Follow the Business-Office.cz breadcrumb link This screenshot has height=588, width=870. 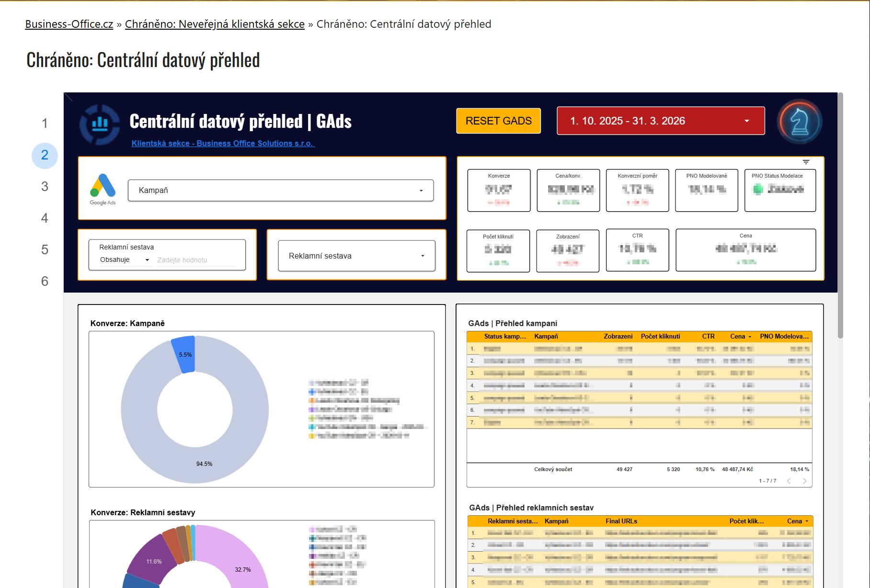(69, 24)
